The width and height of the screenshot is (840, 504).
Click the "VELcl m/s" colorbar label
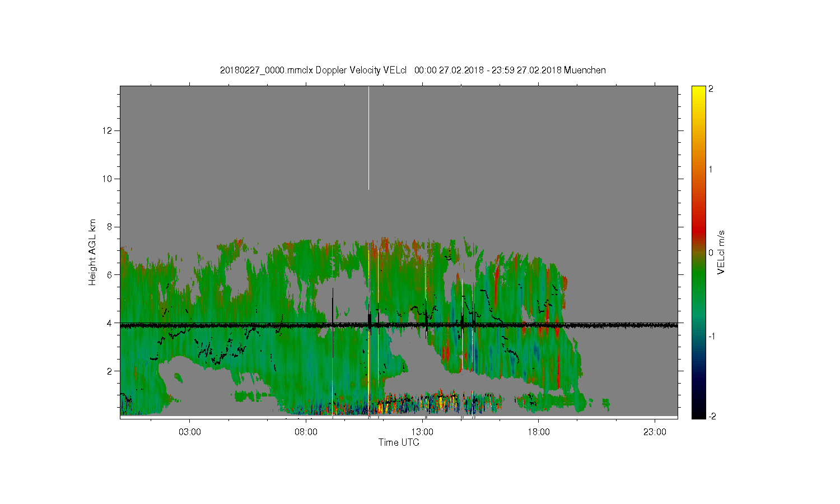click(x=721, y=252)
